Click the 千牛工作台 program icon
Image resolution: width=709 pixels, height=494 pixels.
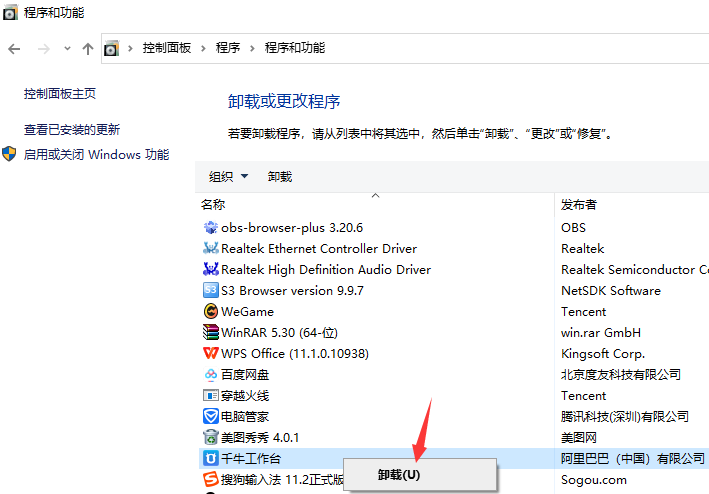211,458
